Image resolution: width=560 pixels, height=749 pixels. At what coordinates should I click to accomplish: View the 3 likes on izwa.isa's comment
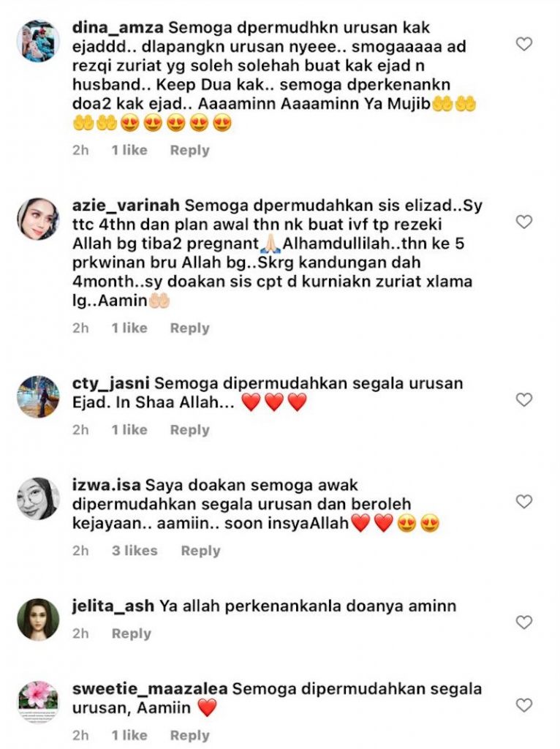pos(135,551)
